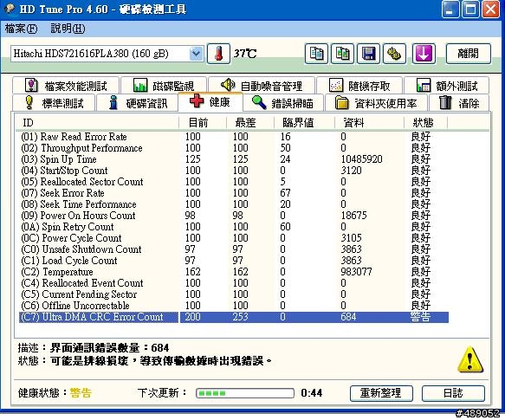Switch to the 標準測試 tab

click(54, 103)
